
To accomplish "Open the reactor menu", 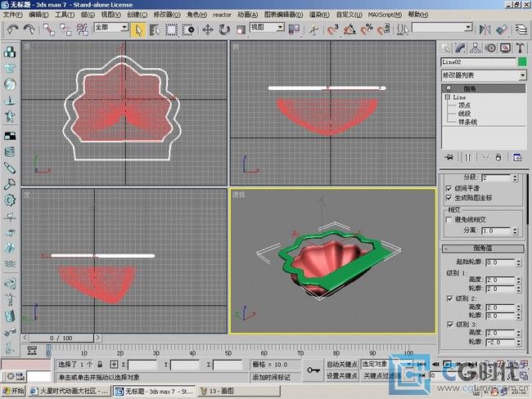I will (x=222, y=15).
